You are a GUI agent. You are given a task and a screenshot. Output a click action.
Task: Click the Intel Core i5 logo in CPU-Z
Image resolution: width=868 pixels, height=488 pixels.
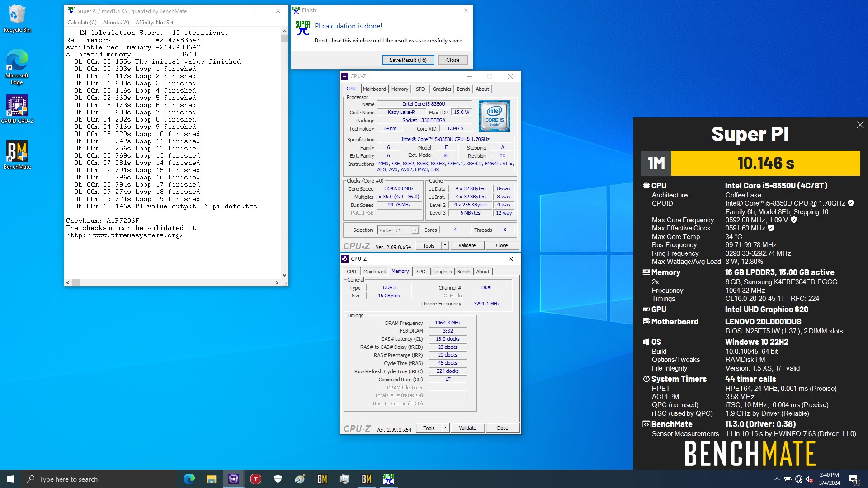tap(494, 116)
